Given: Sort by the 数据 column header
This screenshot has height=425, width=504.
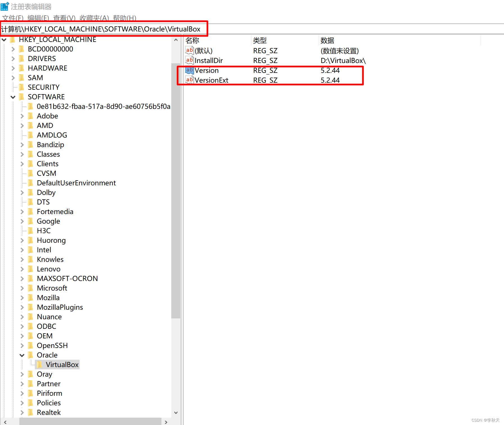Looking at the screenshot, I should pos(400,41).
